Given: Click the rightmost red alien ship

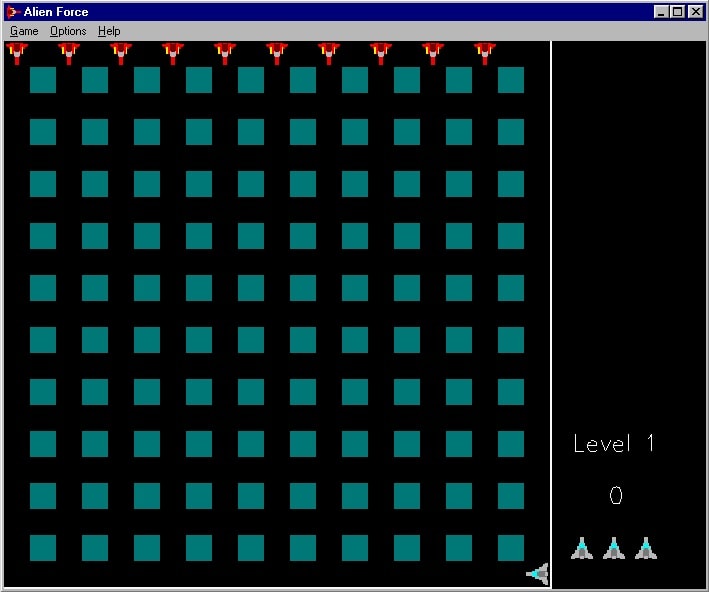Looking at the screenshot, I should coord(485,52).
